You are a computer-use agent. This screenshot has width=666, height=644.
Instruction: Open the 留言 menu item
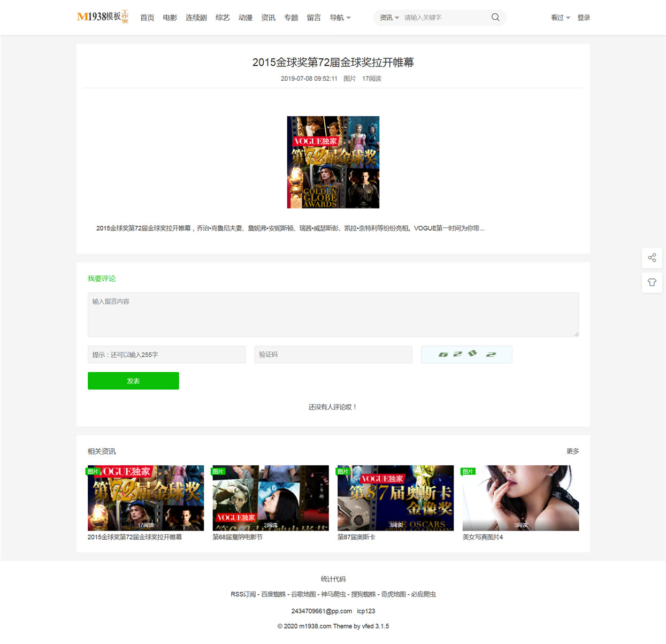coord(314,18)
